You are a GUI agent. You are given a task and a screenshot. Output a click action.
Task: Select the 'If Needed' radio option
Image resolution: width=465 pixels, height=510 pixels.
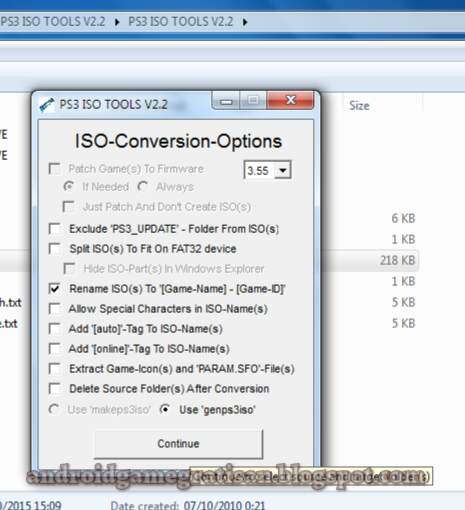coord(69,186)
